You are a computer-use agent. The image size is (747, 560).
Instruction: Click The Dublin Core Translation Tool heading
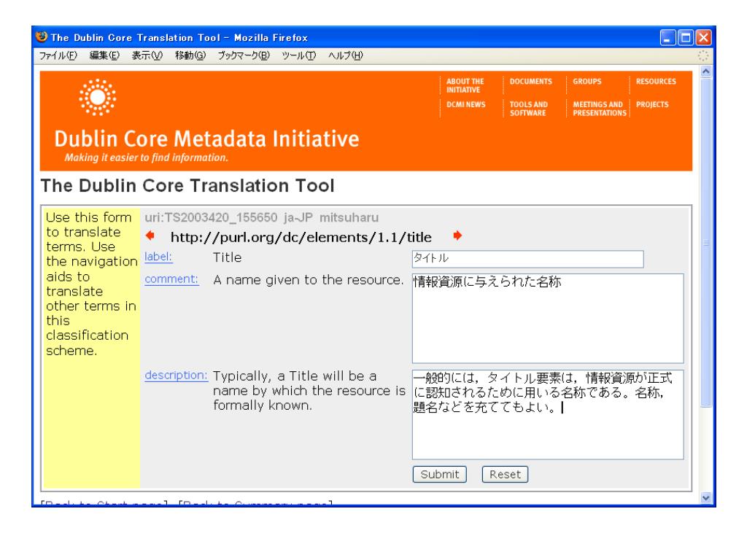(187, 186)
